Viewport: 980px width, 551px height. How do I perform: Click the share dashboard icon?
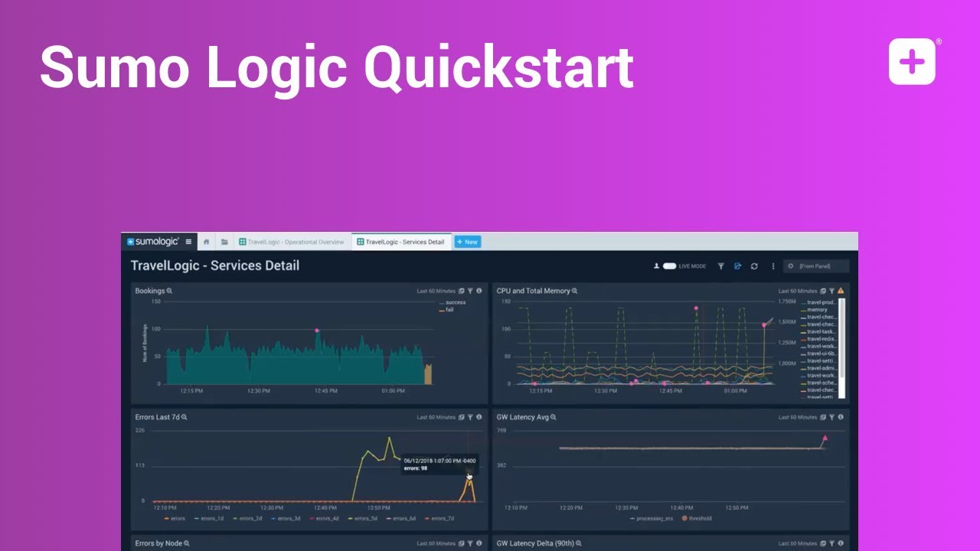(x=737, y=266)
